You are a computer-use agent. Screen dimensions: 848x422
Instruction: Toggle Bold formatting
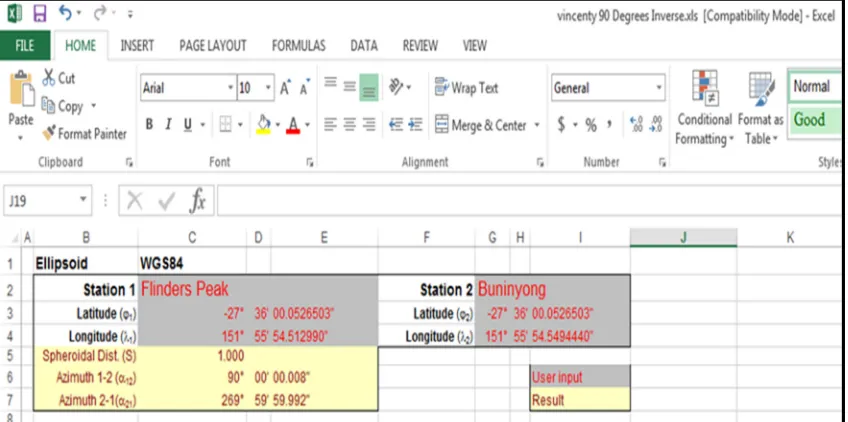point(149,125)
